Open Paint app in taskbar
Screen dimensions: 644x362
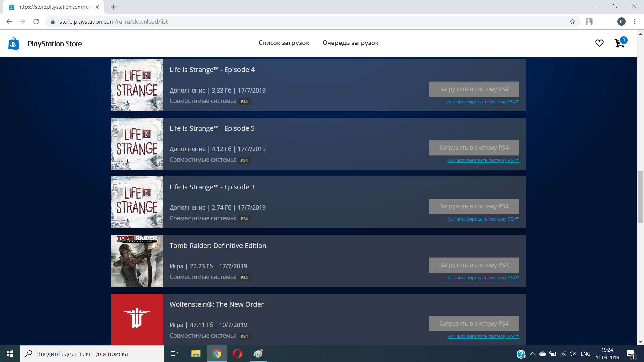[258, 354]
